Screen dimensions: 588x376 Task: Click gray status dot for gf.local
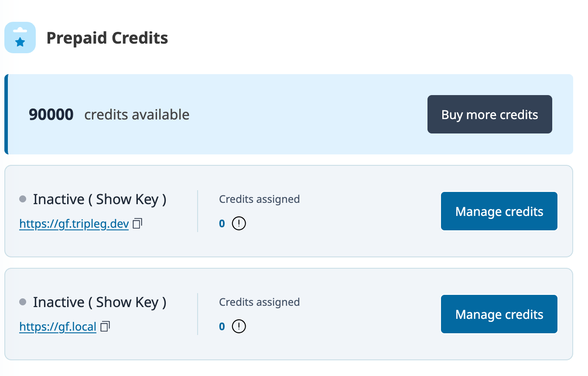click(23, 302)
